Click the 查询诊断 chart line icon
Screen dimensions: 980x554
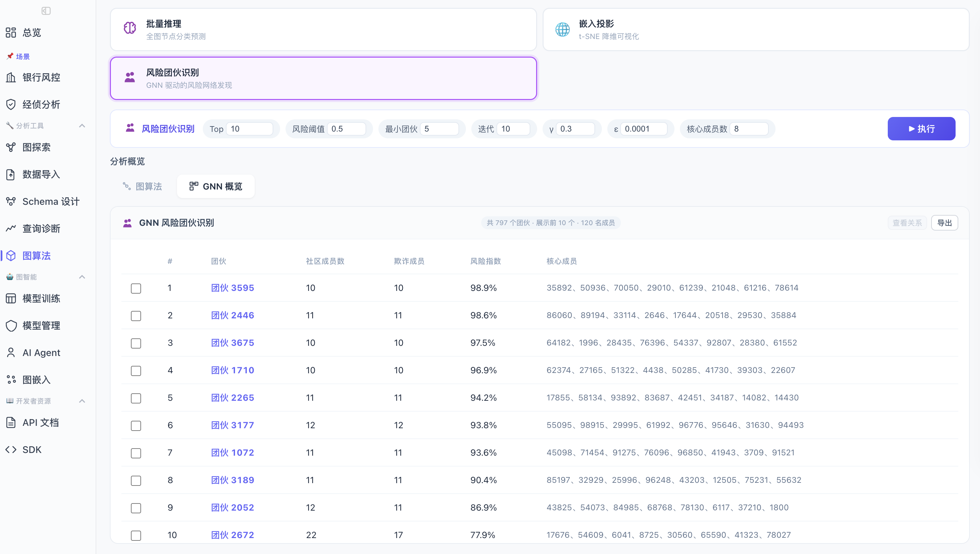(11, 228)
